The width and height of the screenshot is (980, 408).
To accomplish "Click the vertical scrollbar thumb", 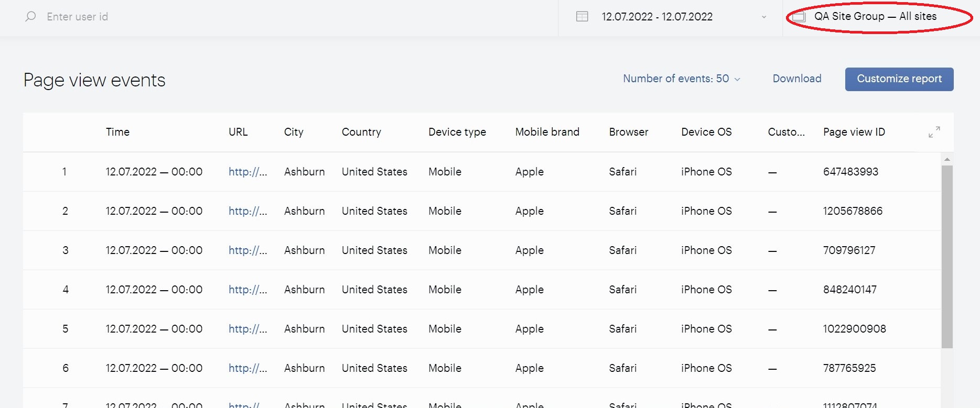I will pyautogui.click(x=947, y=257).
